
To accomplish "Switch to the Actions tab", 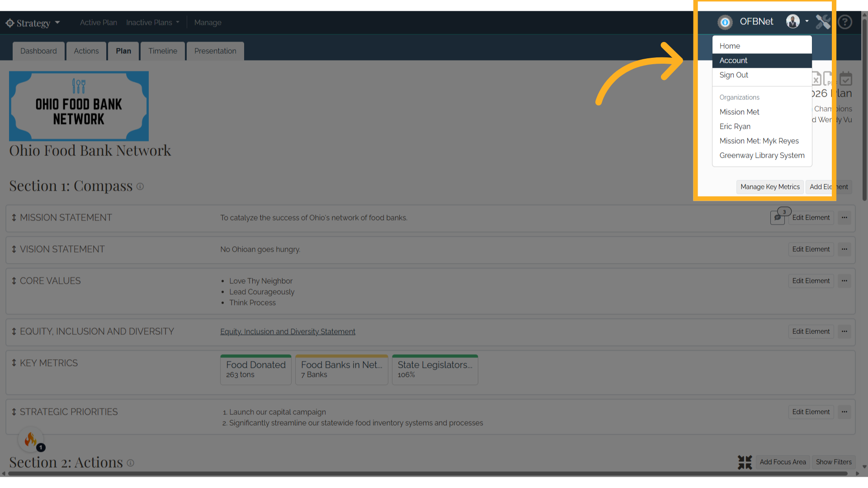I will tap(86, 51).
